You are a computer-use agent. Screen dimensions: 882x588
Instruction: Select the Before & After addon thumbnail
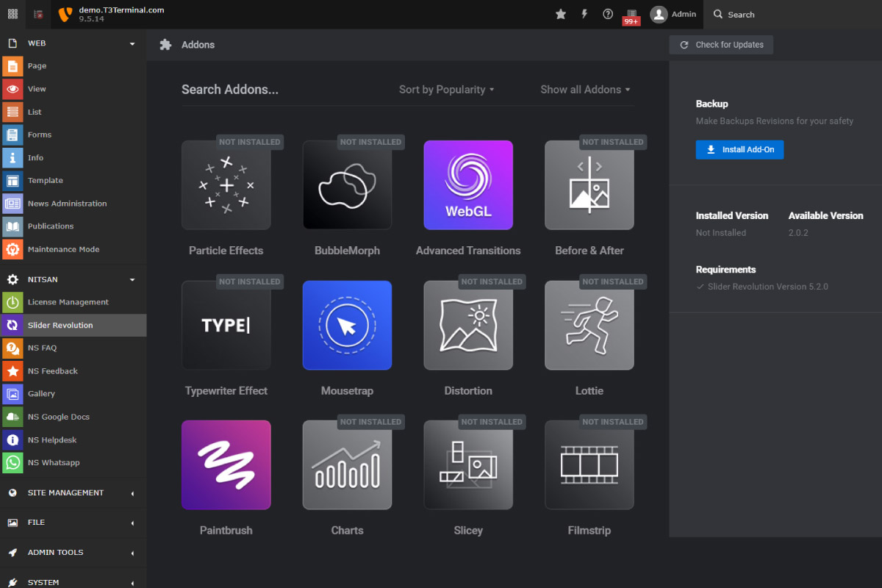tap(589, 185)
